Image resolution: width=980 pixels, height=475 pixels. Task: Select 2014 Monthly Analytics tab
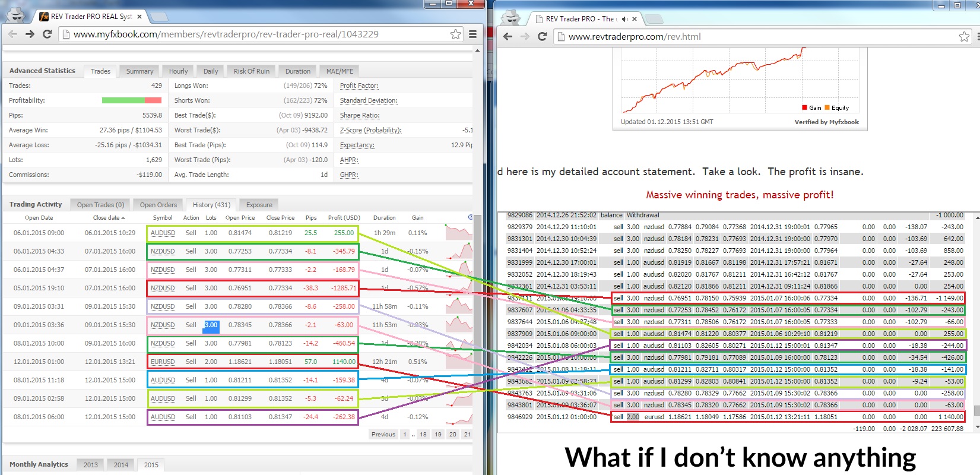tap(121, 465)
